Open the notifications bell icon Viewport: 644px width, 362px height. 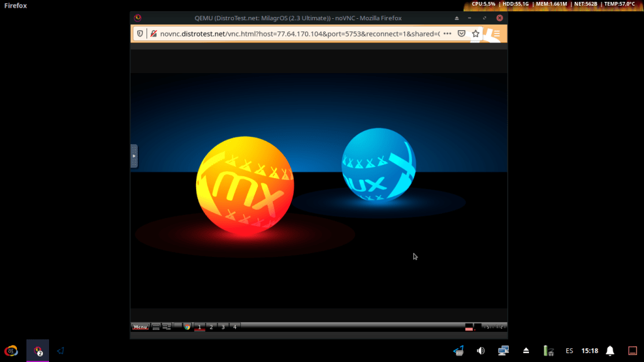tap(610, 351)
